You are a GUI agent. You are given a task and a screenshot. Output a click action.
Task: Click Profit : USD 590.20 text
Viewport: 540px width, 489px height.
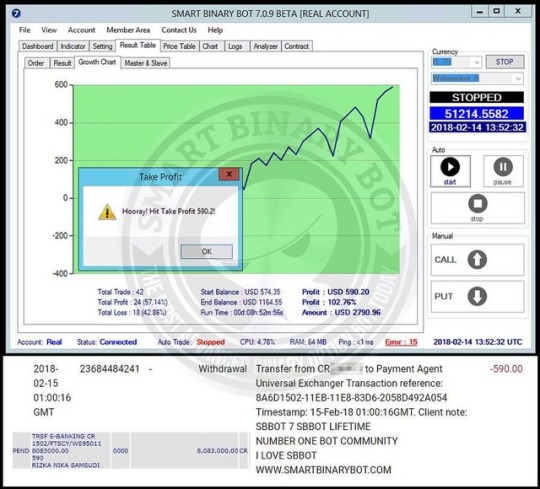pos(336,292)
